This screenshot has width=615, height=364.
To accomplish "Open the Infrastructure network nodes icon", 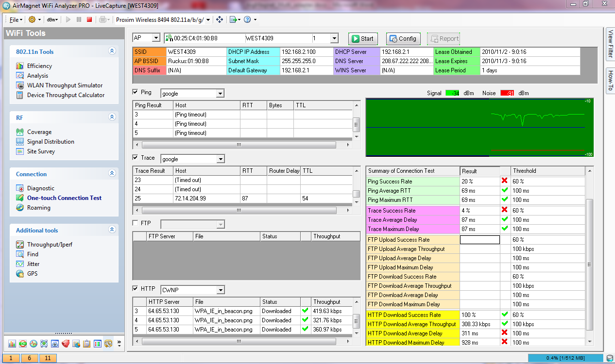I will pos(44,344).
